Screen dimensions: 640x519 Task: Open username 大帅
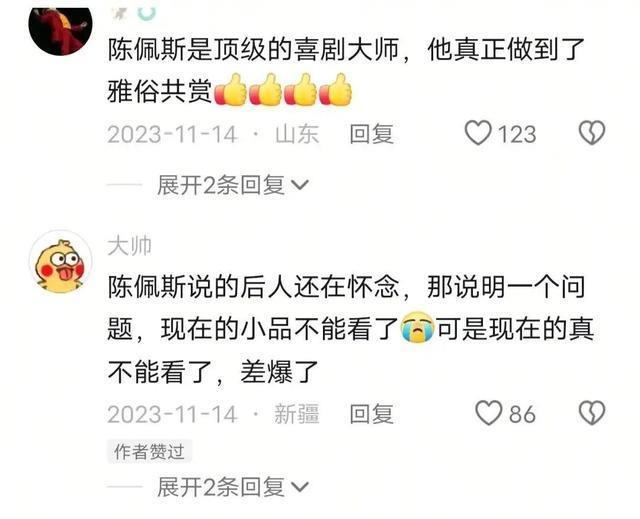pos(129,246)
